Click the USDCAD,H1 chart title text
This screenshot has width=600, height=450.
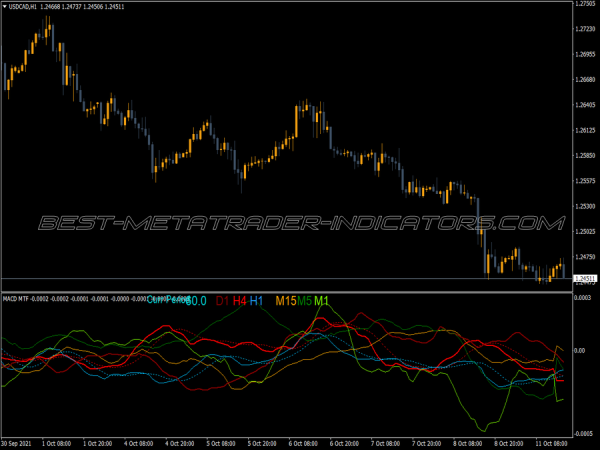pos(23,7)
